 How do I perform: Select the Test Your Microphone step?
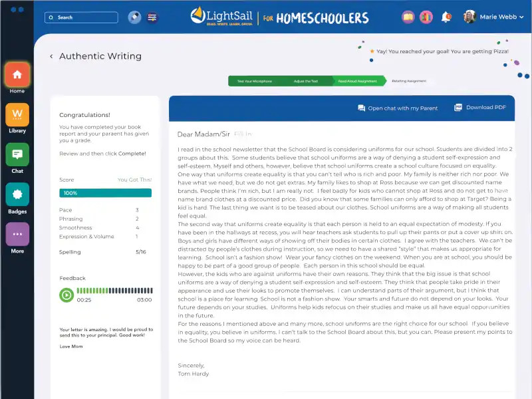[x=254, y=81]
